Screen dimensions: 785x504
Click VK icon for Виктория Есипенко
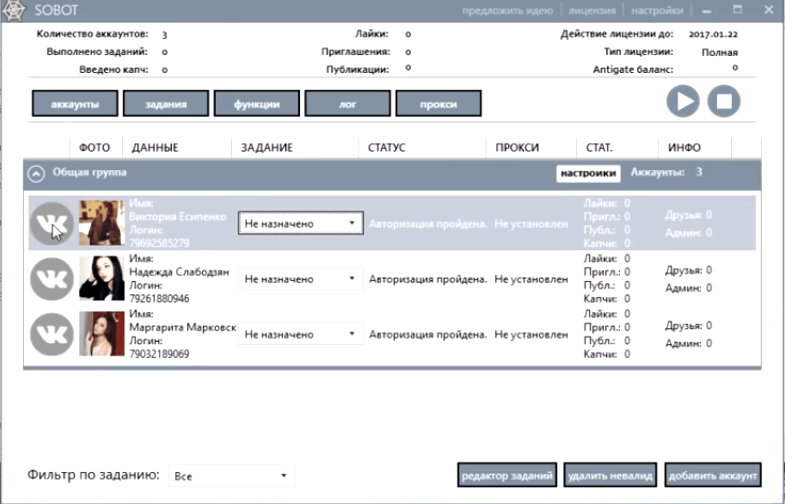coord(51,223)
